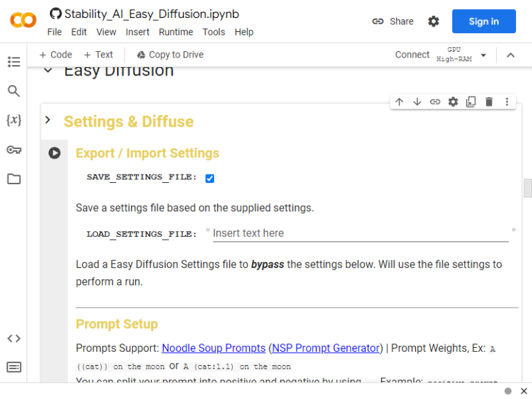Click the GitHub icon beside notebook title
This screenshot has height=399, width=532.
[55, 14]
